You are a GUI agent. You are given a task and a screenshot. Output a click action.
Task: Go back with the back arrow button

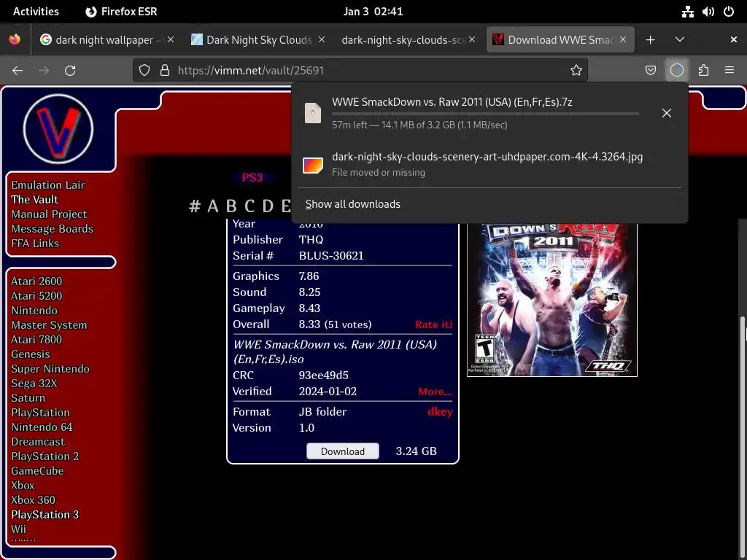coord(18,71)
